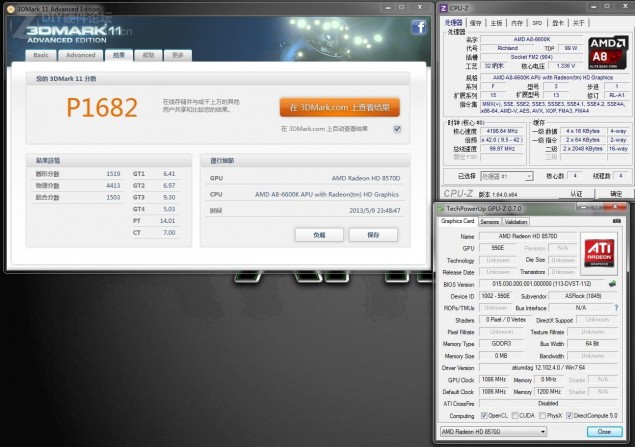Click the Subvendor ASRock (1849) field
This screenshot has width=635, height=447.
[x=583, y=296]
